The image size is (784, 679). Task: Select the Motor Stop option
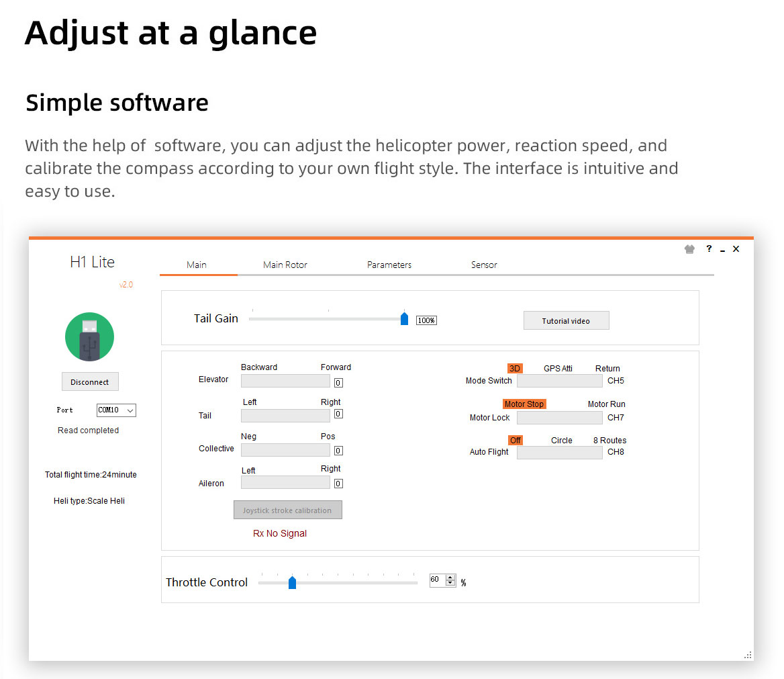click(524, 404)
